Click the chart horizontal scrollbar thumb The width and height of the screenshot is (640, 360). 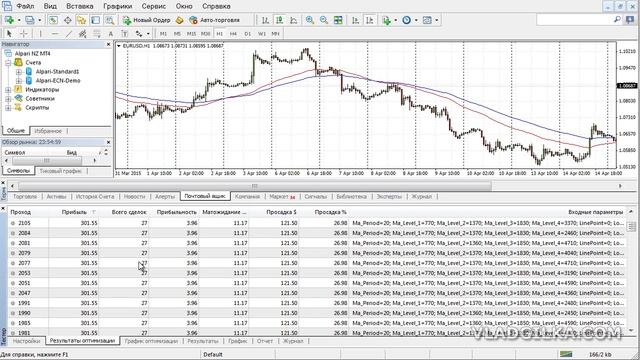(255, 186)
